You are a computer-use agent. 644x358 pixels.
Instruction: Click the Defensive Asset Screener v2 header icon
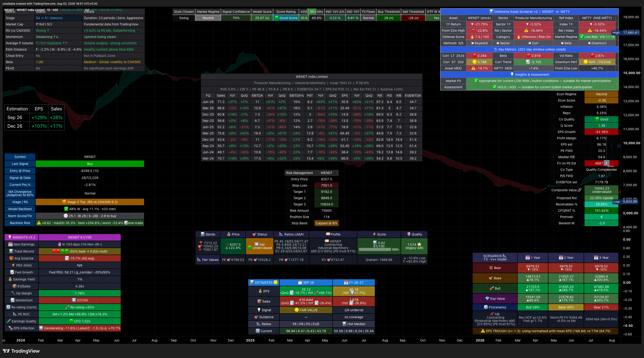point(491,11)
